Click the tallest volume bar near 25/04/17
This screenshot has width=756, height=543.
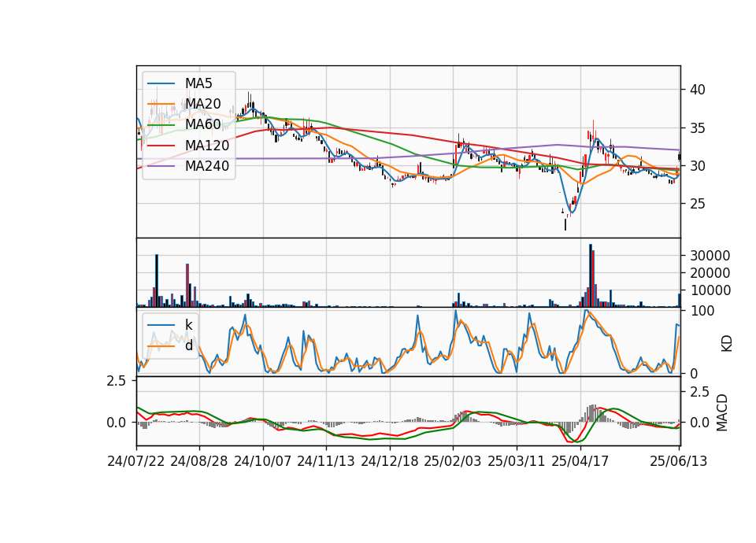coord(590,275)
